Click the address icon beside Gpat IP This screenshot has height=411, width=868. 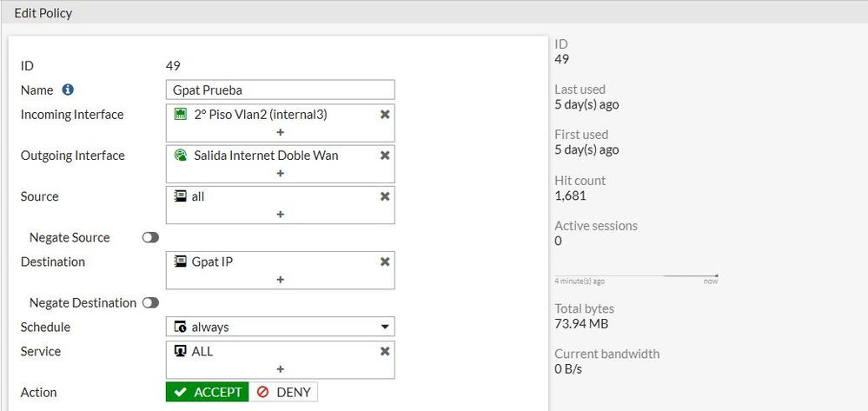point(181,262)
